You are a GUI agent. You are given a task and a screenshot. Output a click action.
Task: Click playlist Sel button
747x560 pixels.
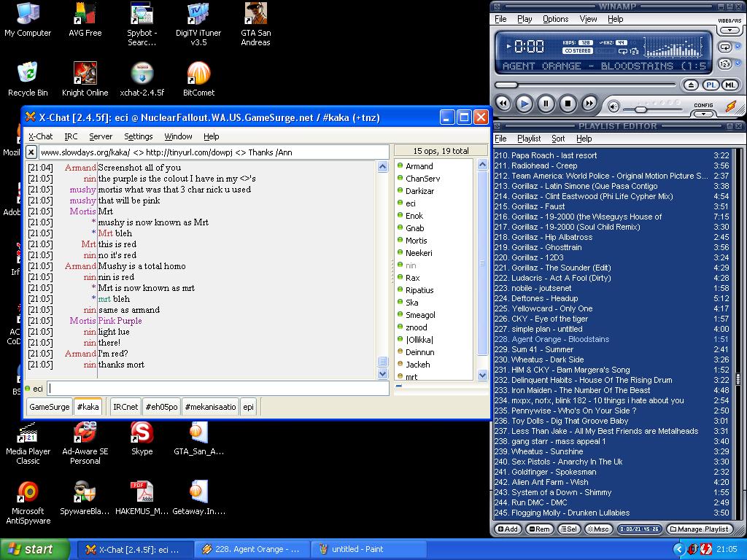[x=569, y=529]
